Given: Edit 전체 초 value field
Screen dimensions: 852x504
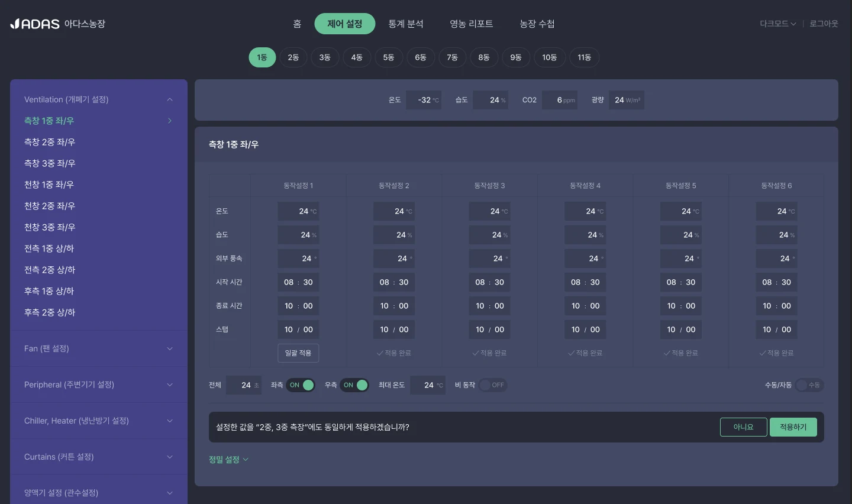Looking at the screenshot, I should (x=244, y=385).
